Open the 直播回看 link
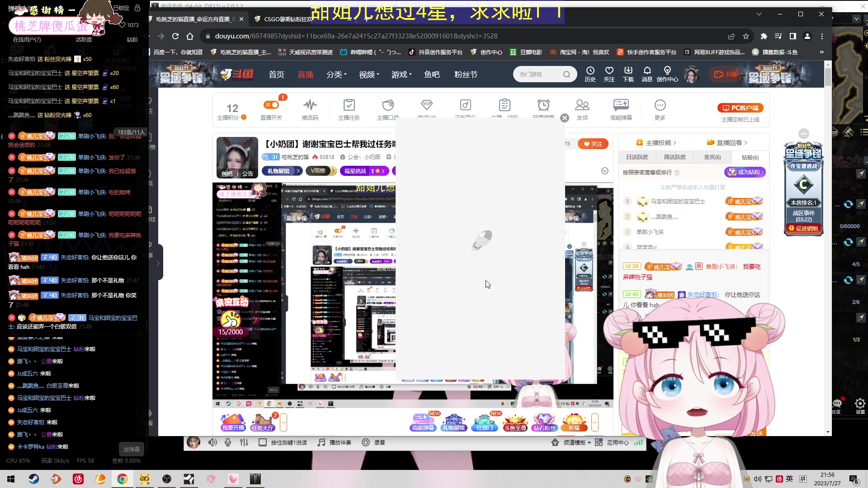This screenshot has height=488, width=868. 727,143
